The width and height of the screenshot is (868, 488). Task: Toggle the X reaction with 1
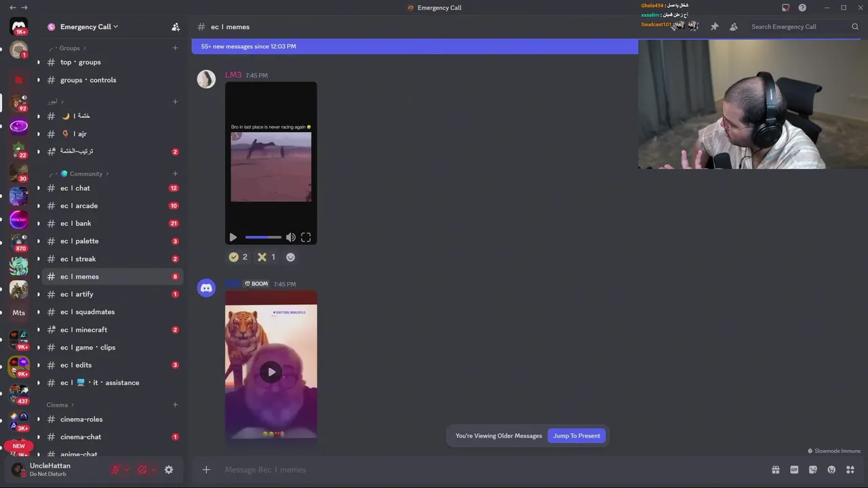click(266, 257)
